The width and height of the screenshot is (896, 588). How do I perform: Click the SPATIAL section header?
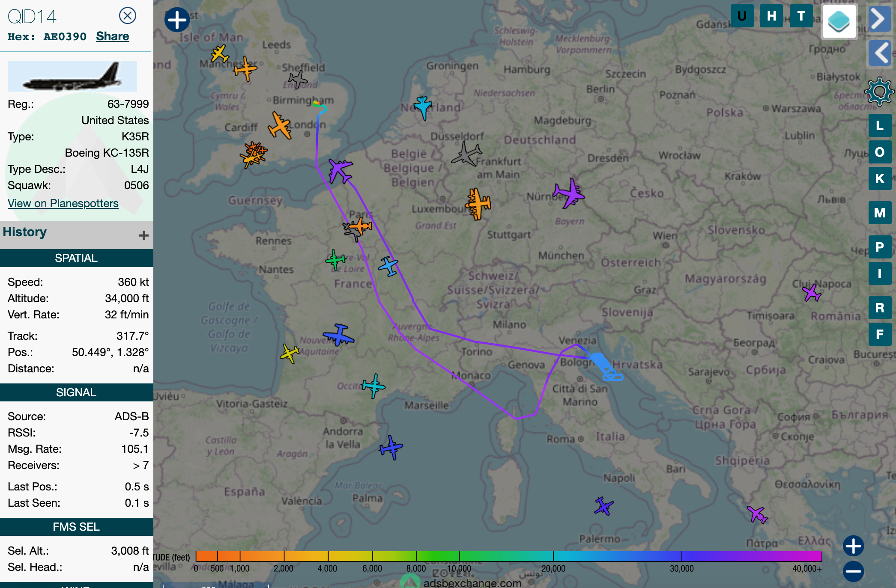76,258
